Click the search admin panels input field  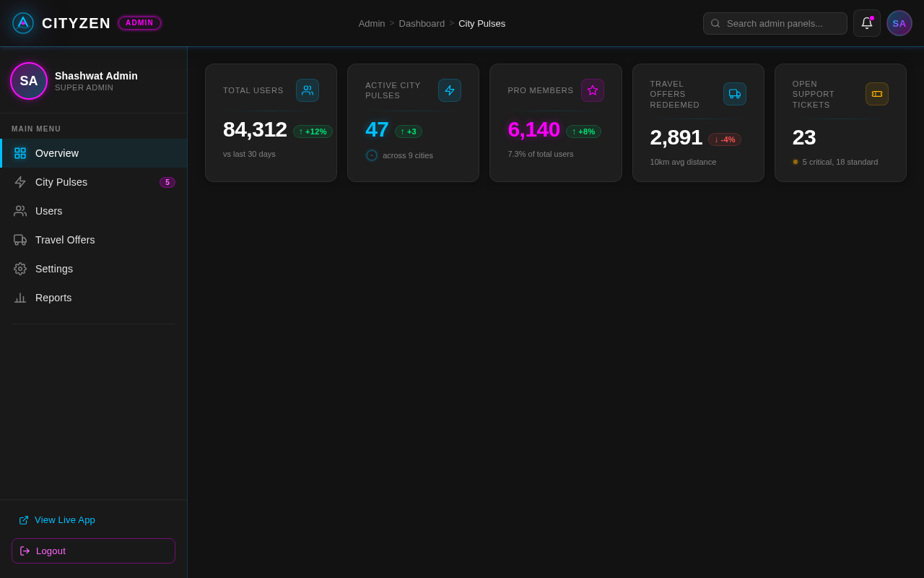pyautogui.click(x=775, y=23)
